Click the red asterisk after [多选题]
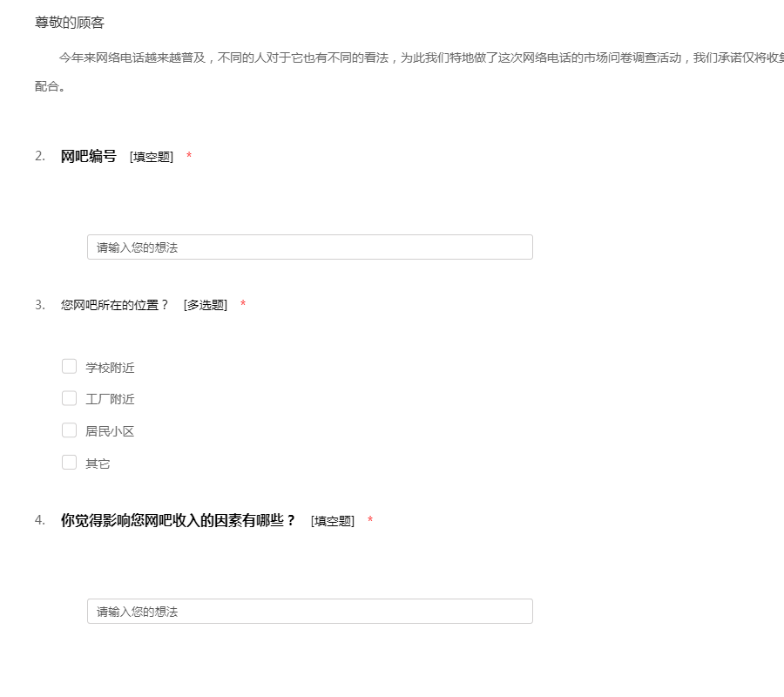784x697 pixels. tap(243, 305)
